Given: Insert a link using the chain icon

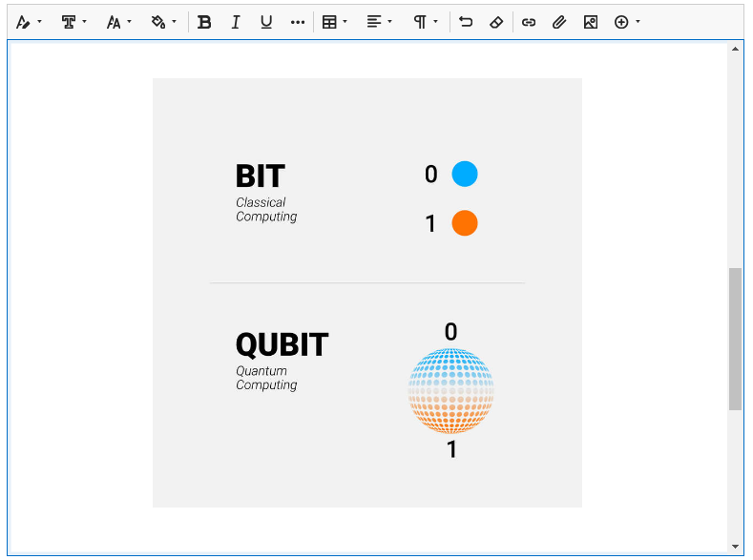Looking at the screenshot, I should 529,22.
